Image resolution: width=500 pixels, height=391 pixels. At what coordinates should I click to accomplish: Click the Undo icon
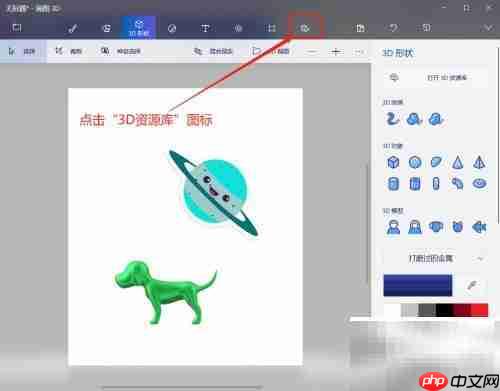coord(393,28)
